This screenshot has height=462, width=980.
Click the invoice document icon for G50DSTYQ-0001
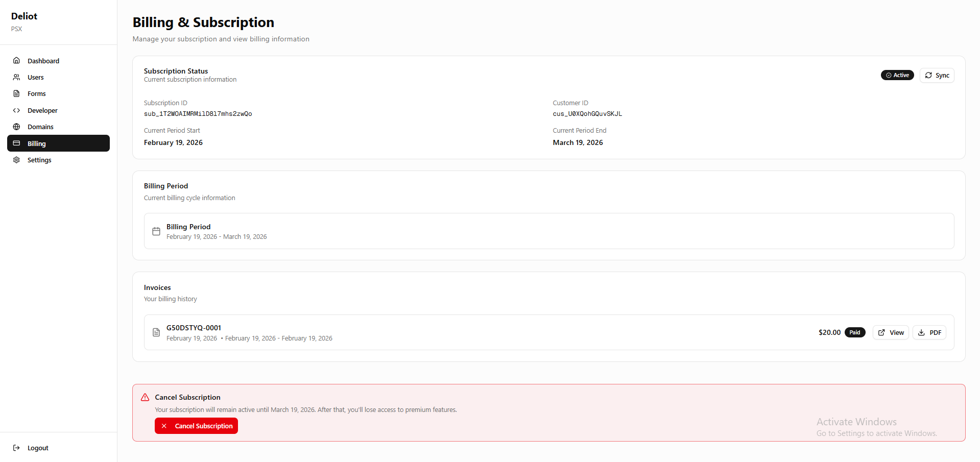pyautogui.click(x=156, y=332)
